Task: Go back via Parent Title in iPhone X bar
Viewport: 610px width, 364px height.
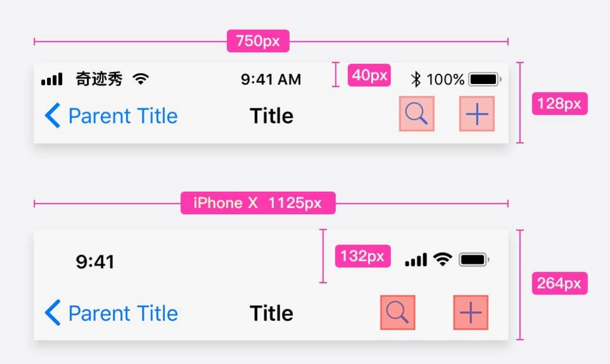Action: click(123, 313)
